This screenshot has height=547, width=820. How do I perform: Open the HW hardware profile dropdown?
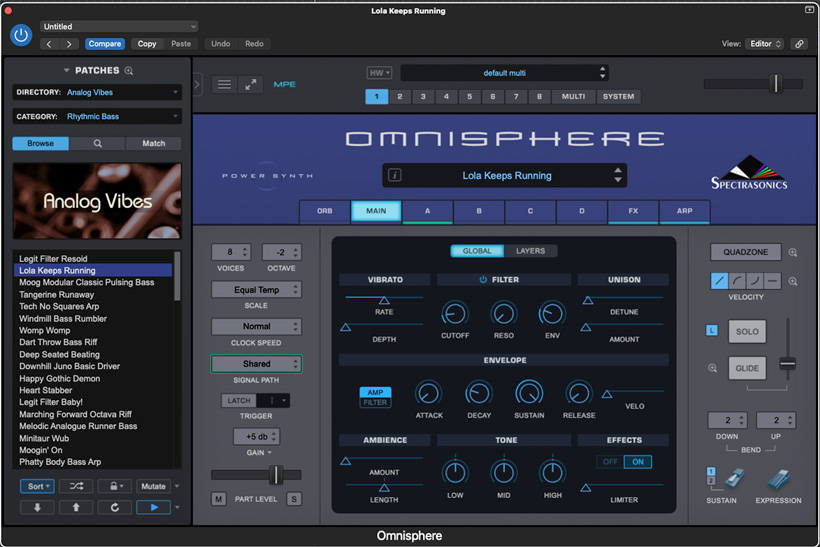379,73
